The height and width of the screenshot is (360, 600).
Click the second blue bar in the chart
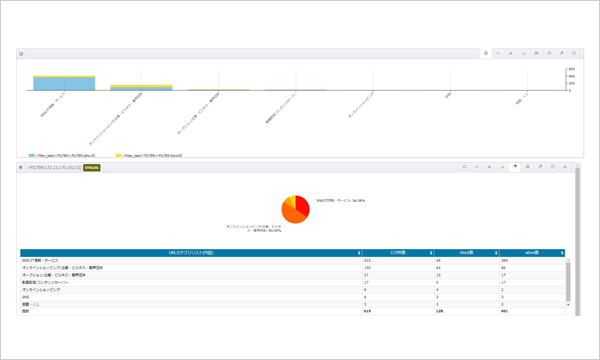point(142,88)
